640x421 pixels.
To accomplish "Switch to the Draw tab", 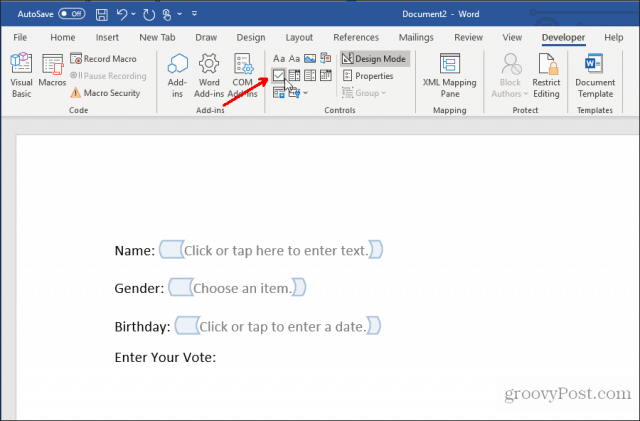I will click(206, 38).
